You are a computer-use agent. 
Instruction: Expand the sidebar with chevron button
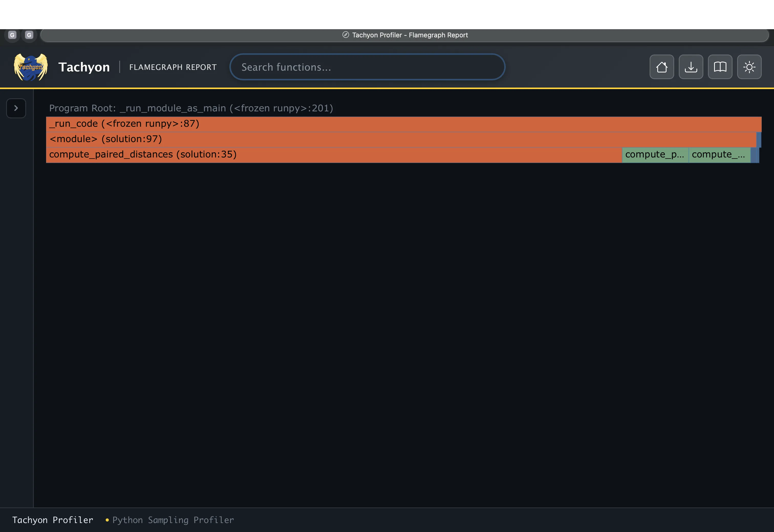coord(16,108)
